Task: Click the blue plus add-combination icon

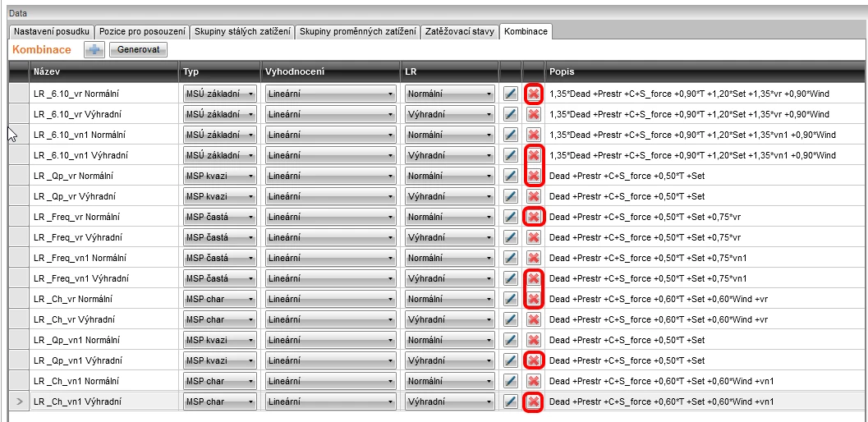Action: coord(94,50)
